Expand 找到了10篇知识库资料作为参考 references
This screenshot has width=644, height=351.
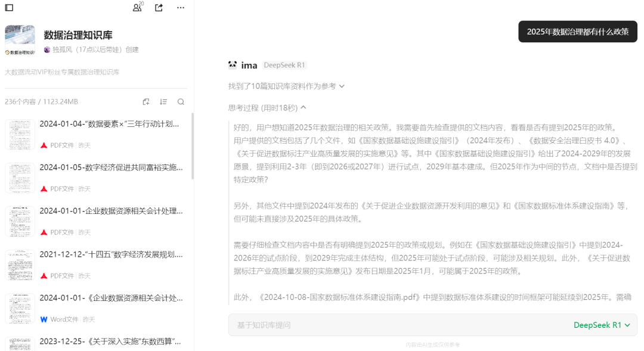click(x=286, y=86)
